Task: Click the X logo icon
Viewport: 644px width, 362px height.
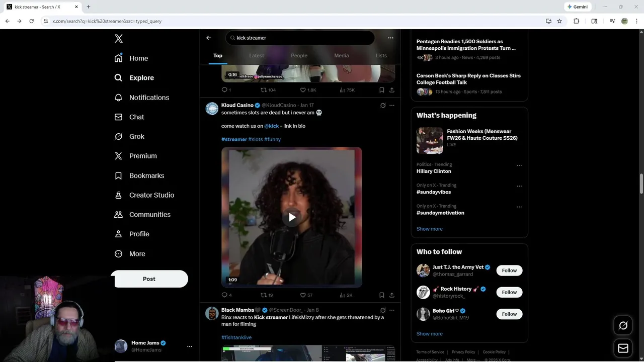Action: [118, 39]
